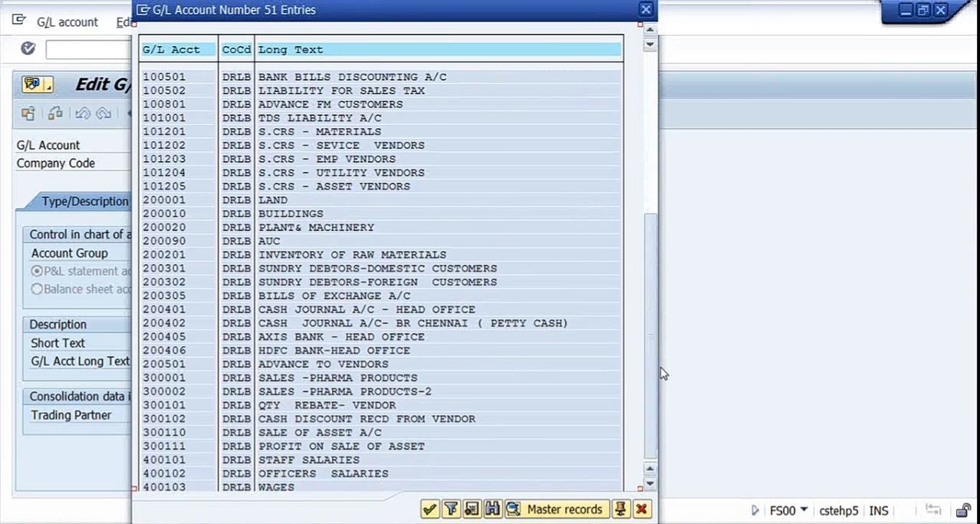Click the Services for Object icon
This screenshot has width=980, height=524.
pos(33,84)
